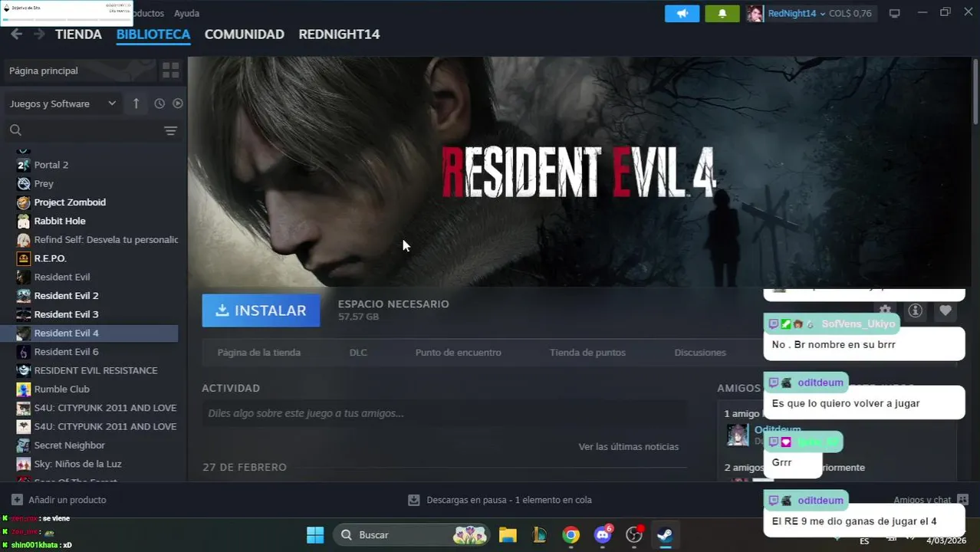
Task: Toggle ready-to-play filter icon
Action: (178, 103)
